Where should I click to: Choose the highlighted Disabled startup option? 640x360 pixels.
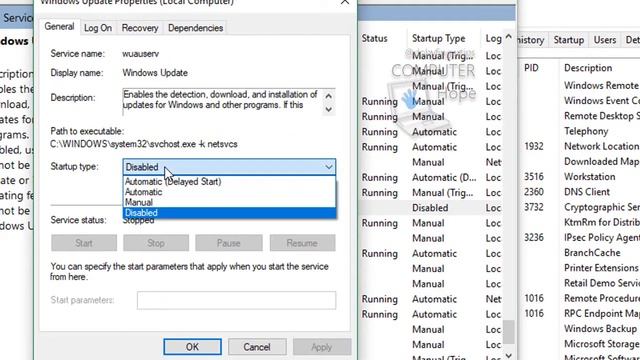pyautogui.click(x=229, y=213)
